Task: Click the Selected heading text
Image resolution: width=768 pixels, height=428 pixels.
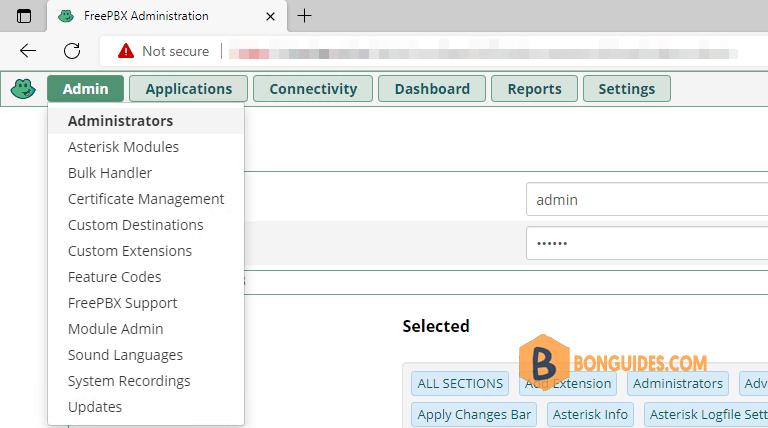Action: click(436, 326)
